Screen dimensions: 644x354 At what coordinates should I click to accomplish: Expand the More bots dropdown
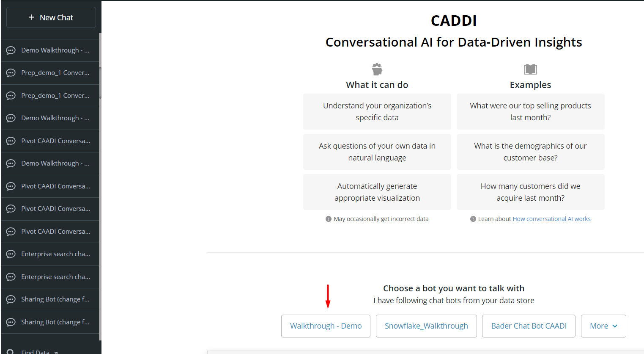coord(603,326)
